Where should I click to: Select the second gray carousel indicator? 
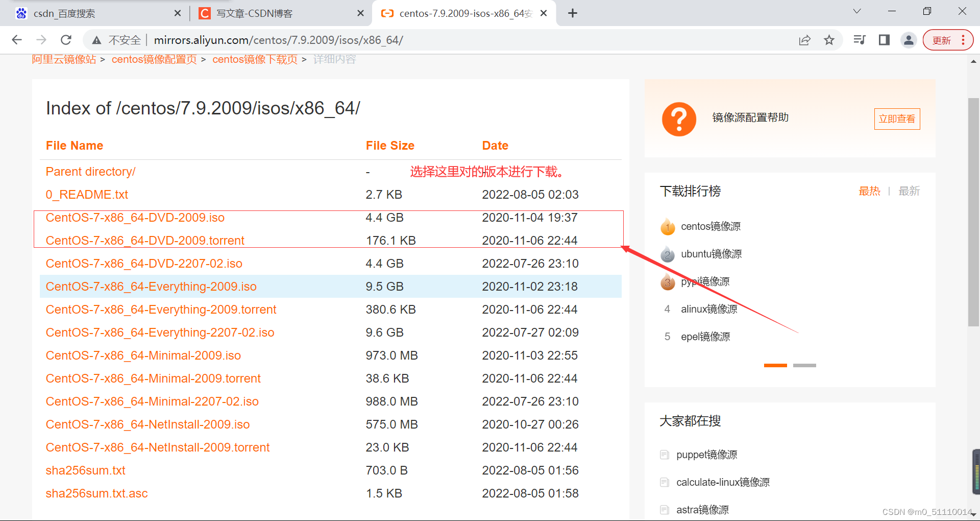[804, 365]
